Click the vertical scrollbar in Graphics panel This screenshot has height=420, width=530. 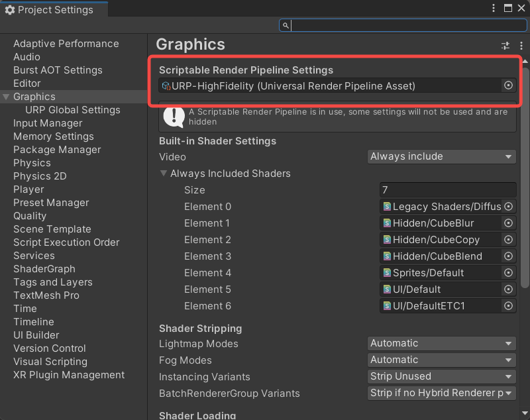[525, 179]
